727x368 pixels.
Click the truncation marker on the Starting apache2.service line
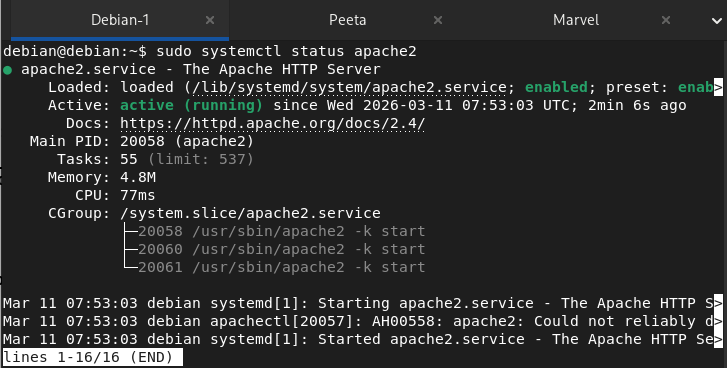click(x=718, y=303)
